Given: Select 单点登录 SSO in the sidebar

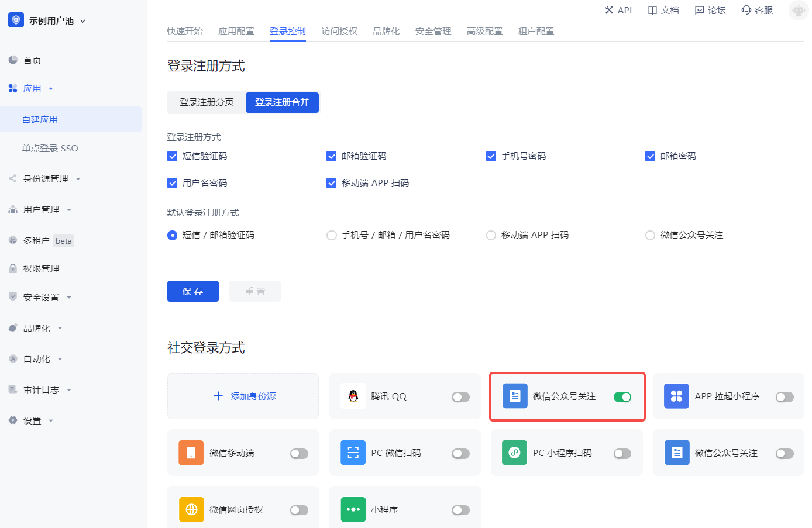Looking at the screenshot, I should pyautogui.click(x=50, y=149).
